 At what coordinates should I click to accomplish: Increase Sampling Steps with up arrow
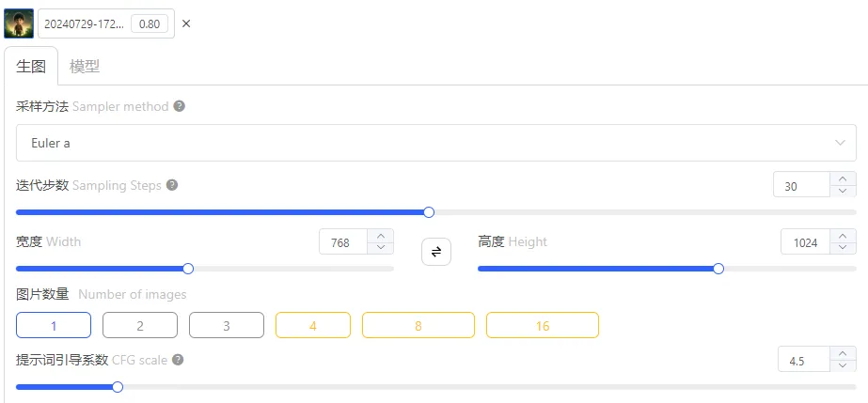click(x=844, y=178)
